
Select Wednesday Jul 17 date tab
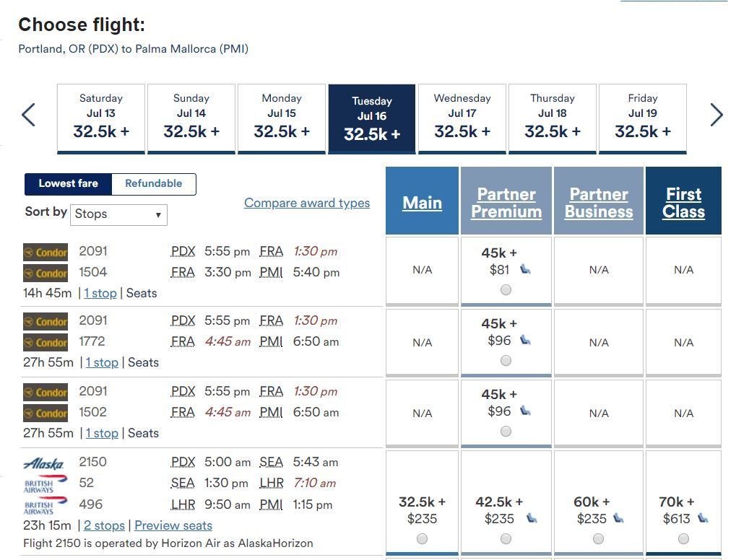tap(462, 118)
